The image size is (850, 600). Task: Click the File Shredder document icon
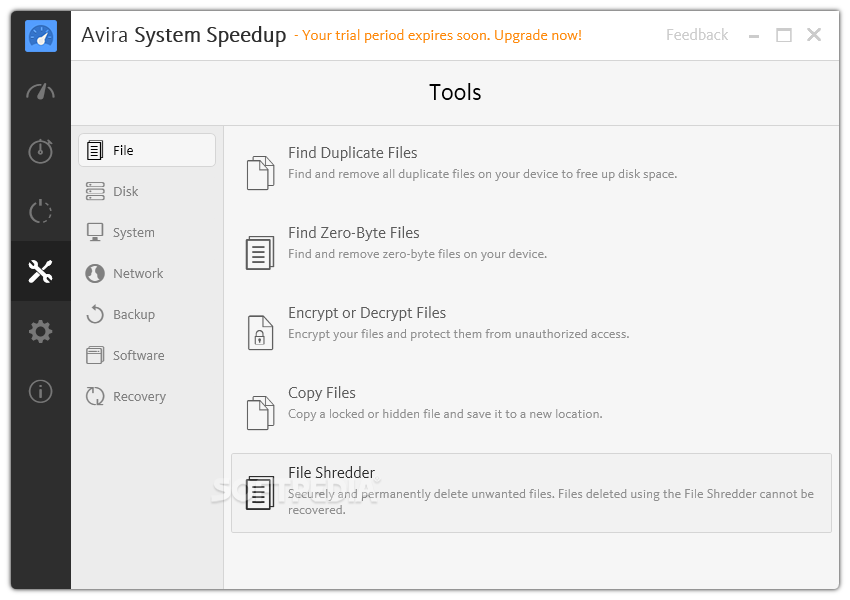(x=260, y=493)
